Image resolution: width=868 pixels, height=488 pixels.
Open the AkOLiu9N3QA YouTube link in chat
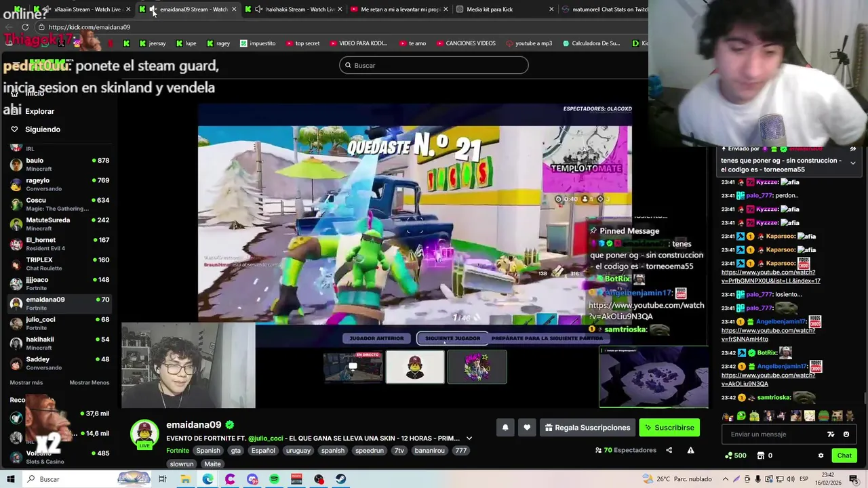pyautogui.click(x=768, y=380)
